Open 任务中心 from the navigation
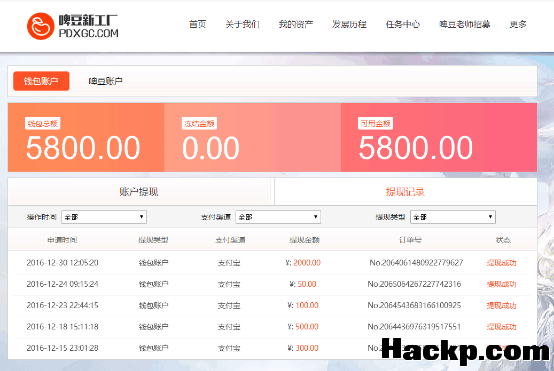Image resolution: width=554 pixels, height=371 pixels. point(403,24)
